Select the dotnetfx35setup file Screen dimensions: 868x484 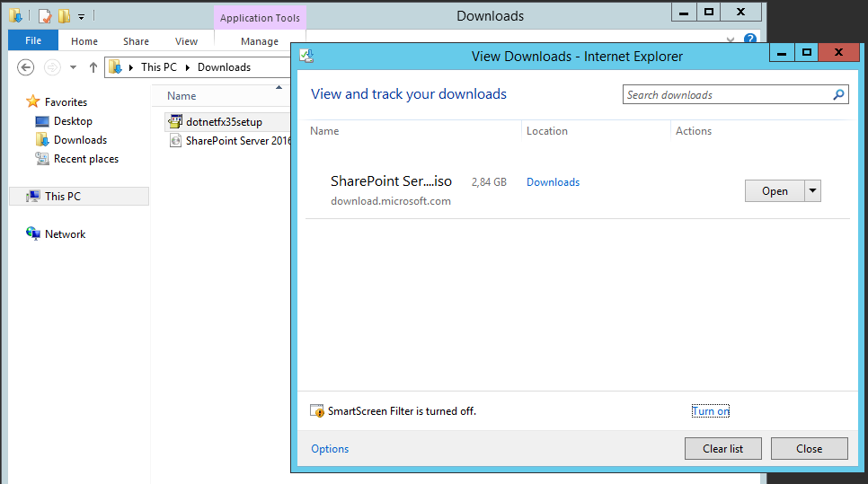pyautogui.click(x=227, y=122)
